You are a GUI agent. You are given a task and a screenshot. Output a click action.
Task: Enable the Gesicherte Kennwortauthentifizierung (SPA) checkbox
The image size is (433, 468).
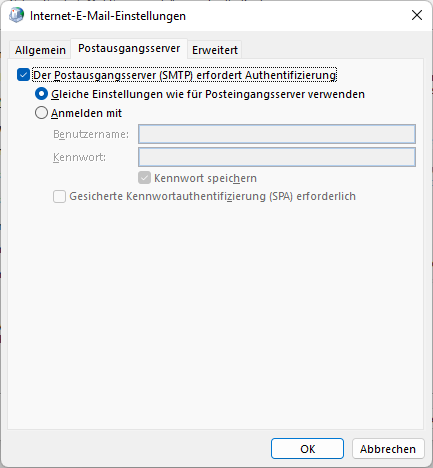[59, 196]
